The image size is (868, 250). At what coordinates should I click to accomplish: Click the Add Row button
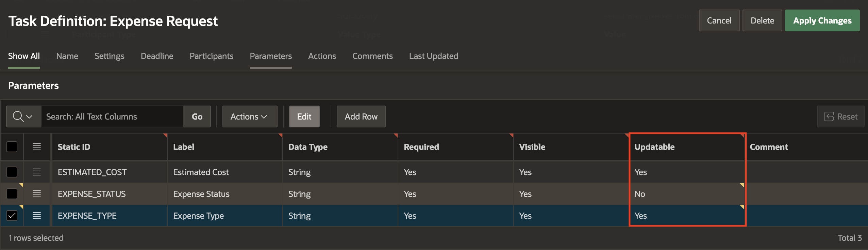[x=361, y=116]
